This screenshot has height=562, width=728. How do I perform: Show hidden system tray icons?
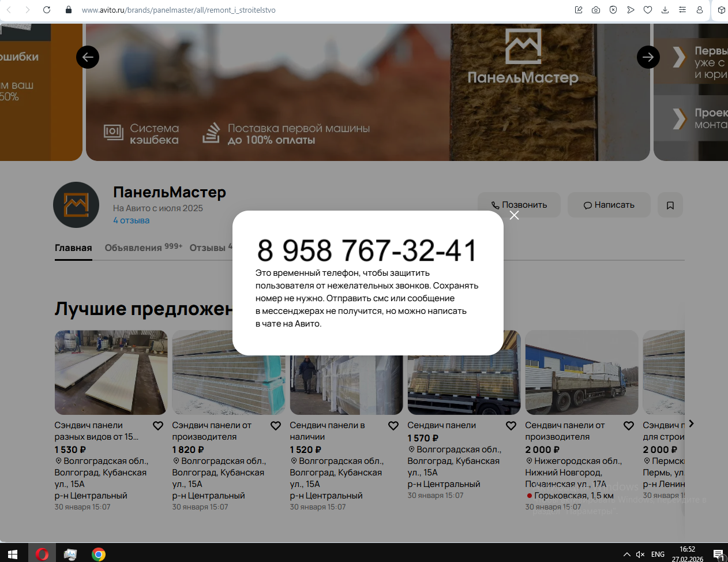point(627,554)
